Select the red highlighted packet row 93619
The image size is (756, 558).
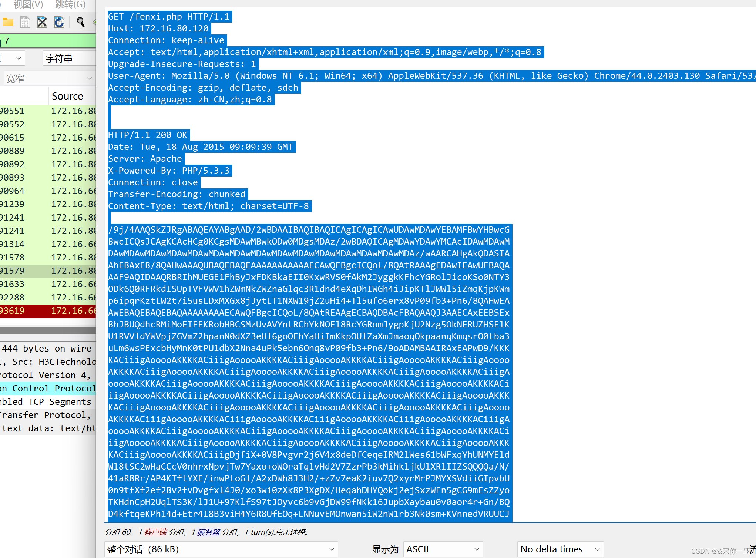(48, 311)
